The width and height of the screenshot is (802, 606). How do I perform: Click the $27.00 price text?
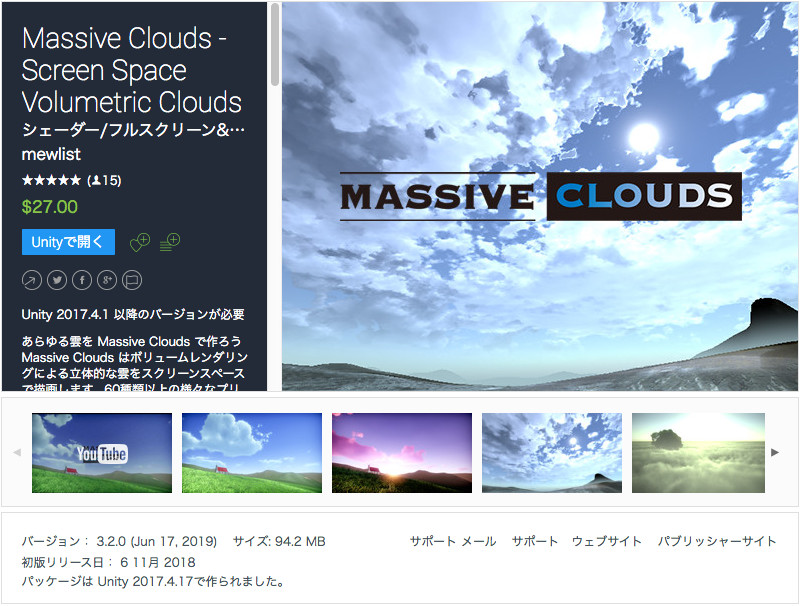tap(50, 207)
